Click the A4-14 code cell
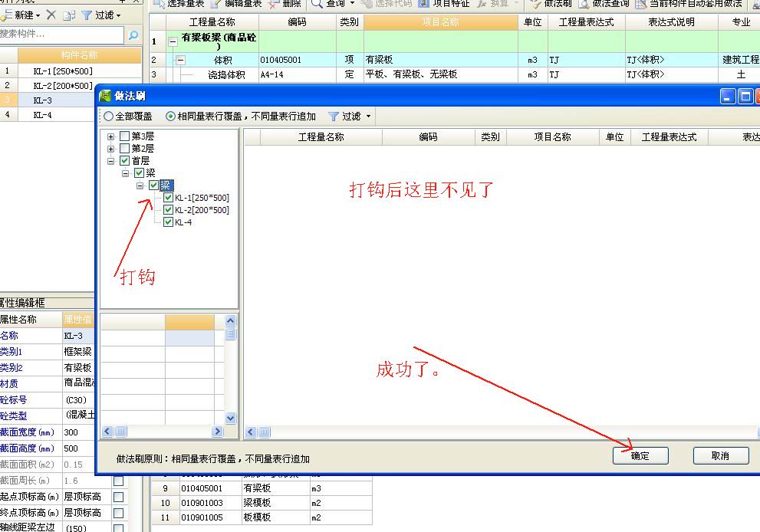The height and width of the screenshot is (532, 760). 297,74
